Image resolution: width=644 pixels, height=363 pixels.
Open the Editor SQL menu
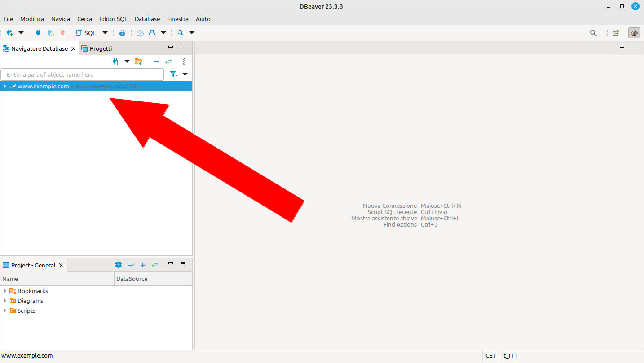coord(113,19)
